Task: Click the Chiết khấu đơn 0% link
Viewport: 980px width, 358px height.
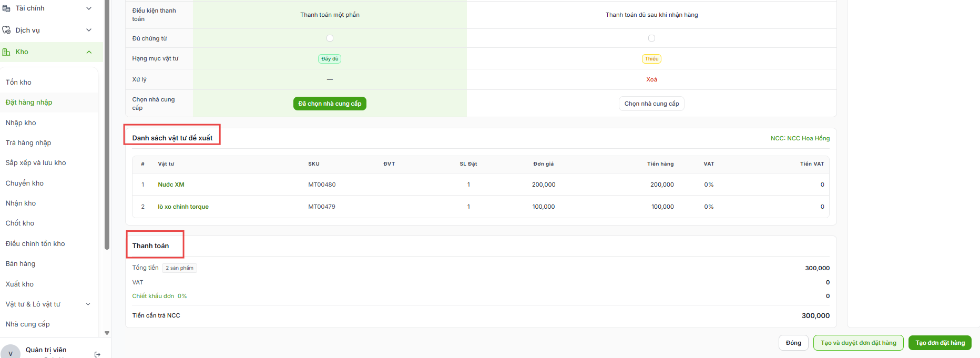Action: point(159,296)
